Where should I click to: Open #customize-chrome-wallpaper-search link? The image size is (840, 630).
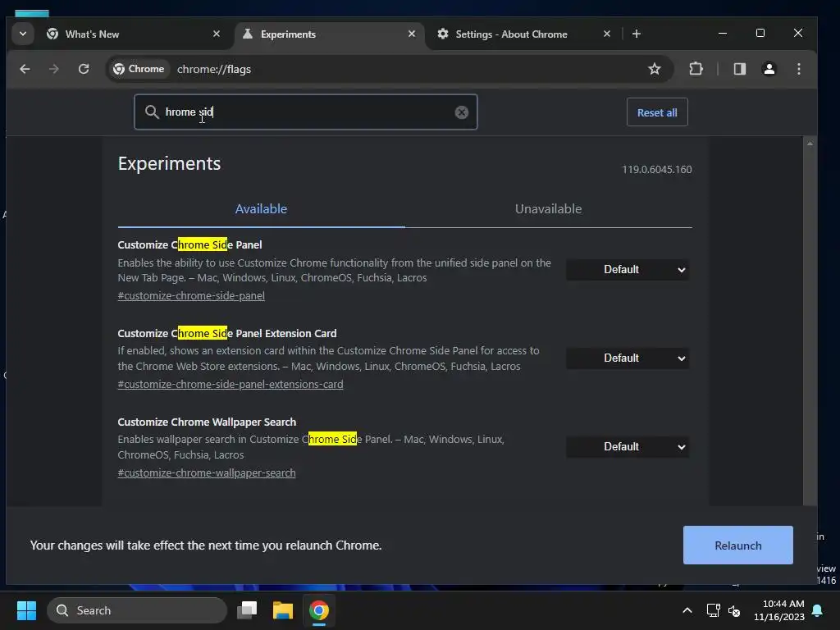pyautogui.click(x=207, y=473)
